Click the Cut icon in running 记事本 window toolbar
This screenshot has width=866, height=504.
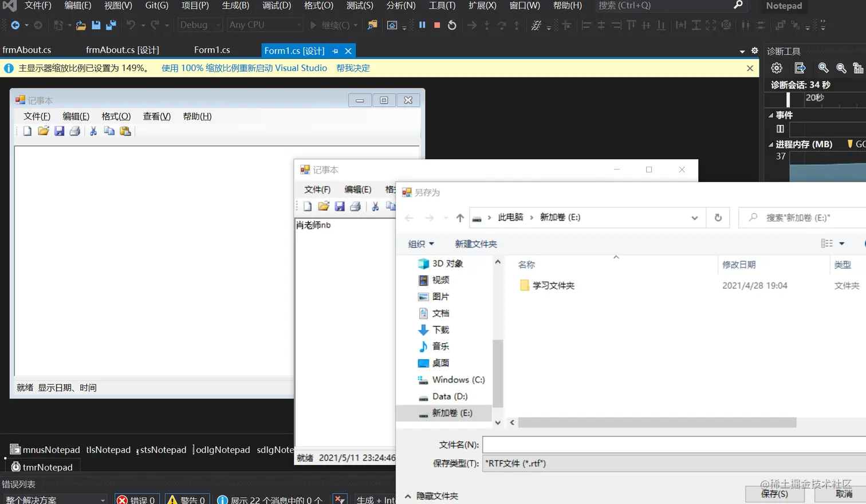point(375,206)
